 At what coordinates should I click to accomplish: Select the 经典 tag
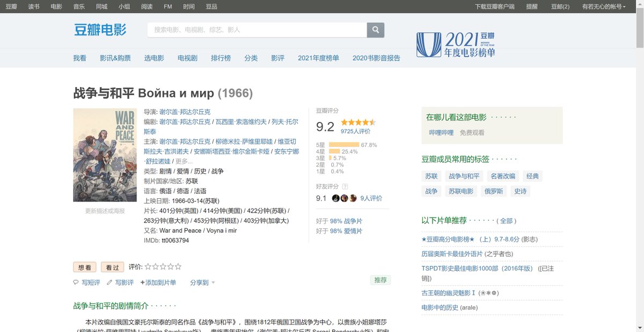(x=532, y=176)
